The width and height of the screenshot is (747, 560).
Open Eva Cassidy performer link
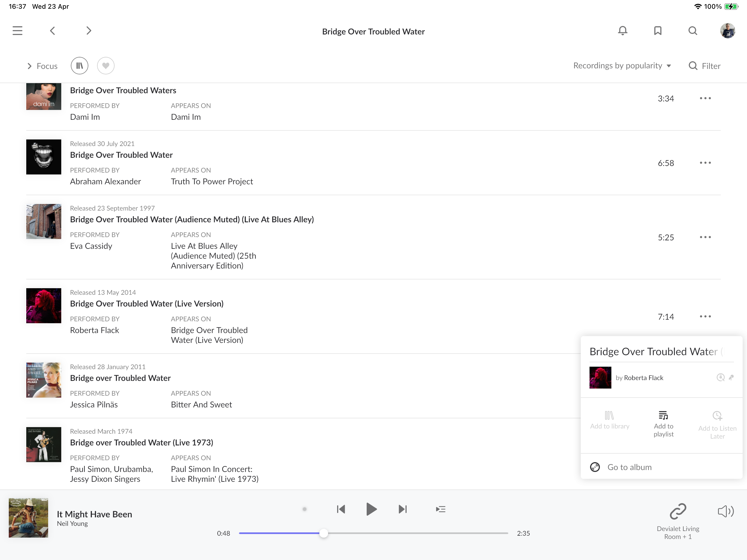point(91,246)
